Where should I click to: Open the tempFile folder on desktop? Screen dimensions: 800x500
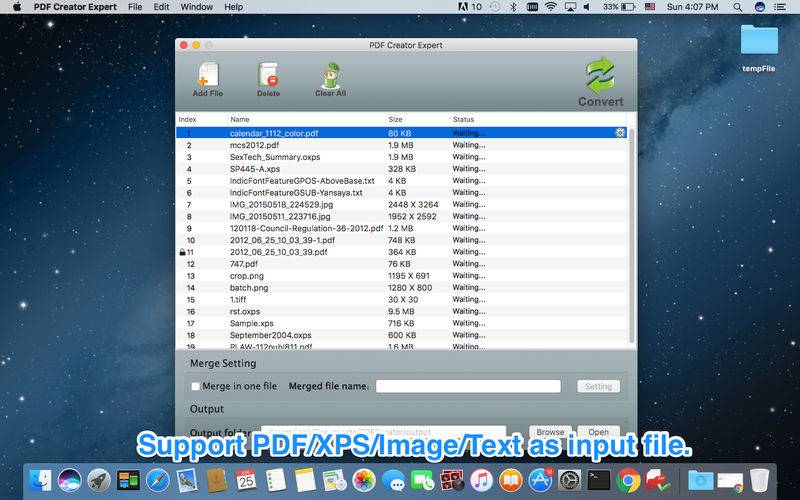tap(759, 40)
